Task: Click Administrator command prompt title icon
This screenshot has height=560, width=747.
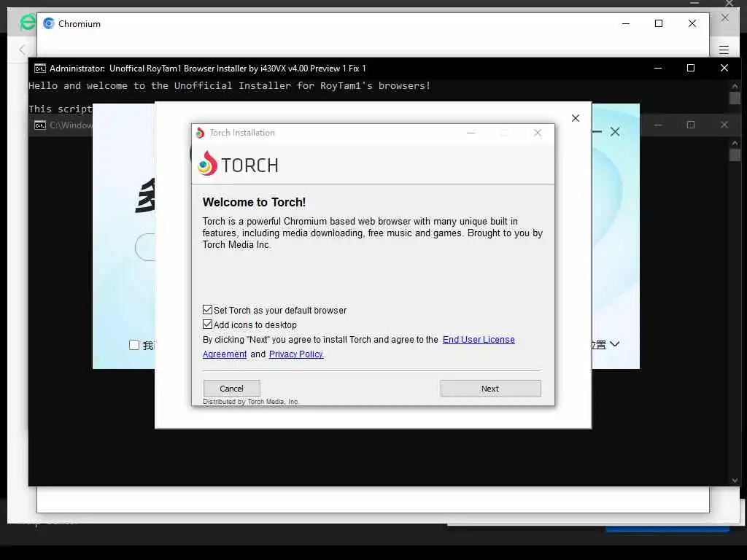Action: [40, 68]
